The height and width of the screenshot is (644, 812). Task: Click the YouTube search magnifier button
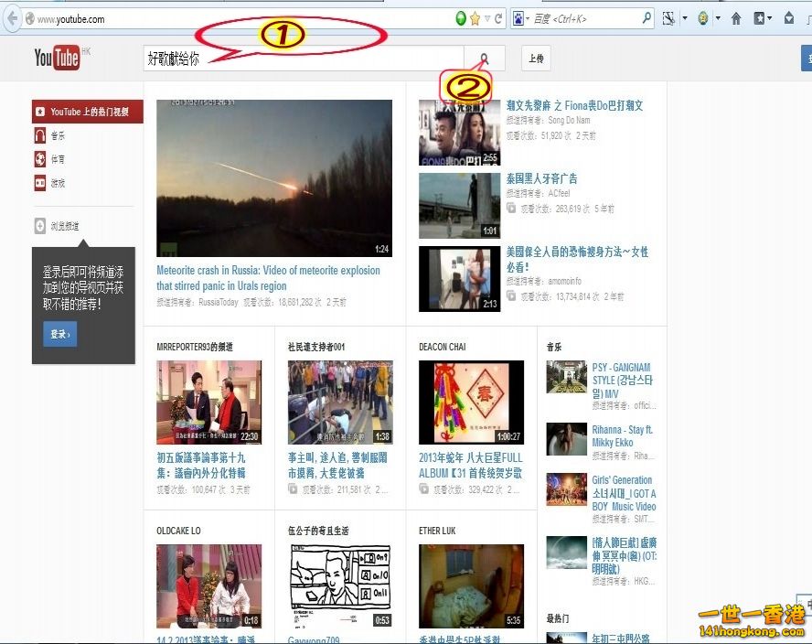coord(484,59)
